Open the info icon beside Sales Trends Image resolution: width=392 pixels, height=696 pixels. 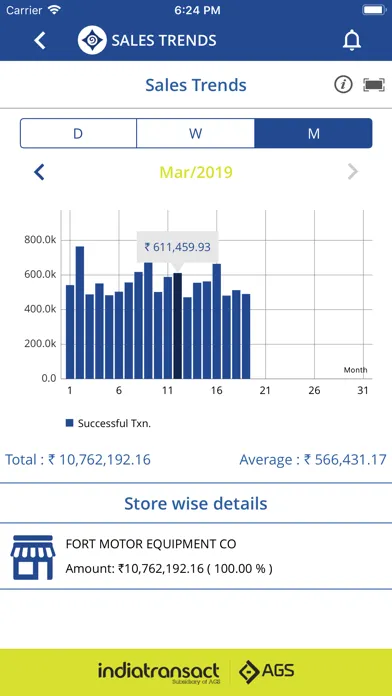pyautogui.click(x=343, y=84)
